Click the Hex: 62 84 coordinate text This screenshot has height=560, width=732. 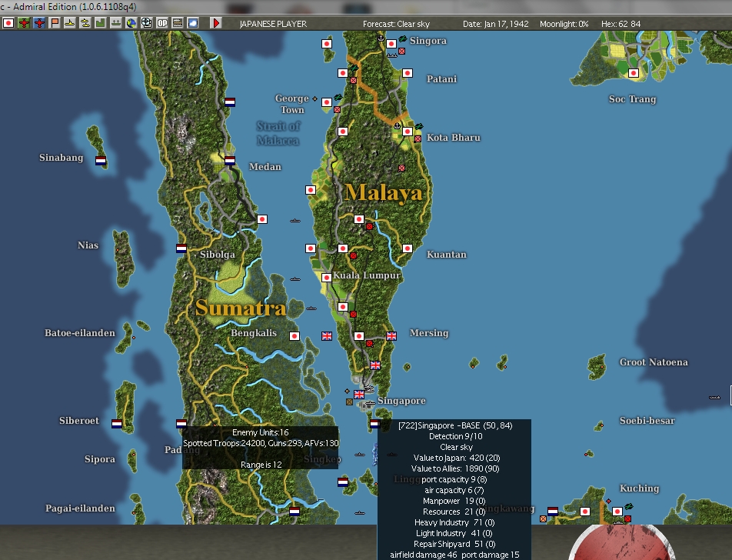[x=621, y=24]
